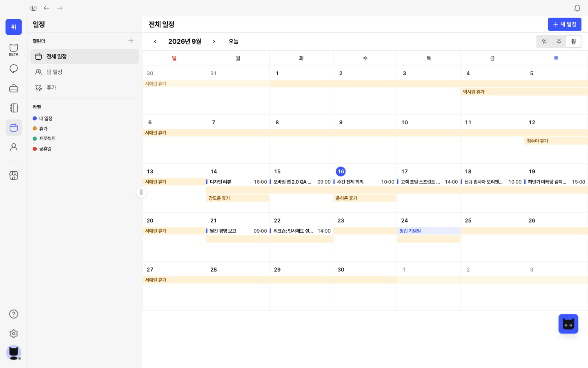588x368 pixels.
Task: Open the notifications bell
Action: pos(577,8)
